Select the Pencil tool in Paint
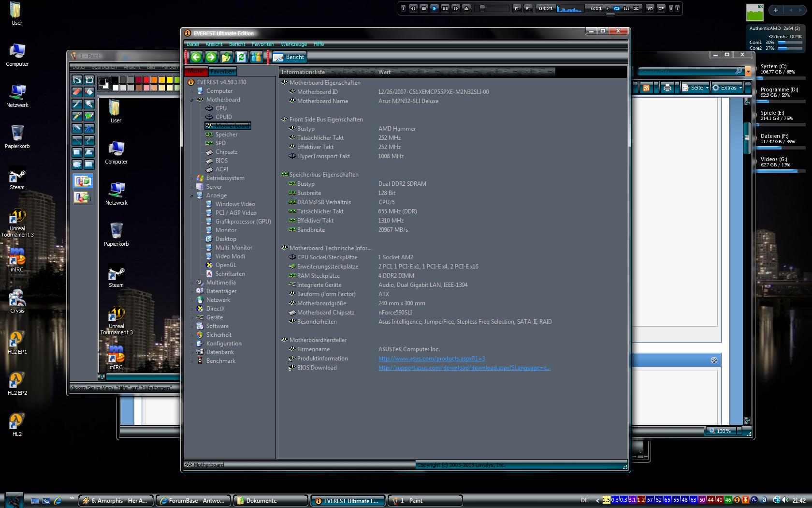812x508 pixels. coord(77,116)
